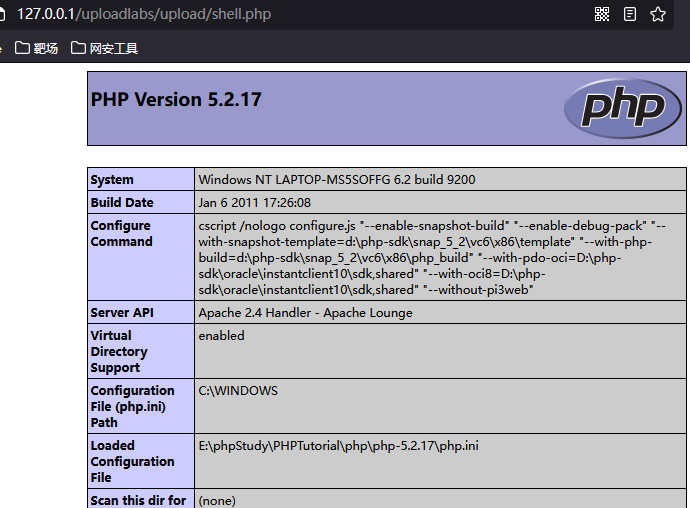Bookmark this page with the star icon
Image resolution: width=690 pixels, height=508 pixels.
click(658, 14)
